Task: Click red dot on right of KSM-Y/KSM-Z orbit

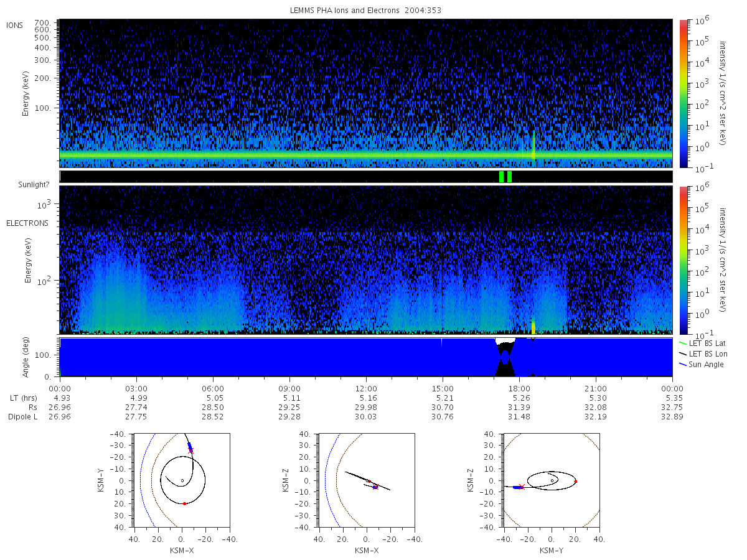Action: (x=576, y=481)
